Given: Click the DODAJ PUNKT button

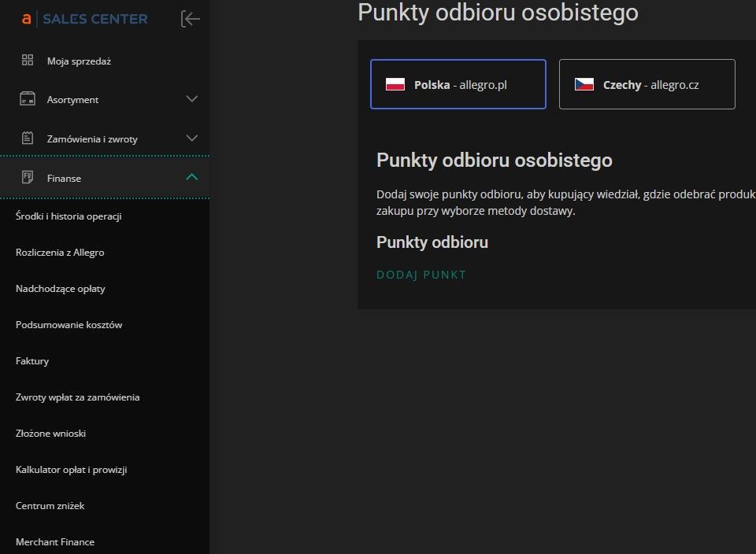Looking at the screenshot, I should pyautogui.click(x=421, y=275).
